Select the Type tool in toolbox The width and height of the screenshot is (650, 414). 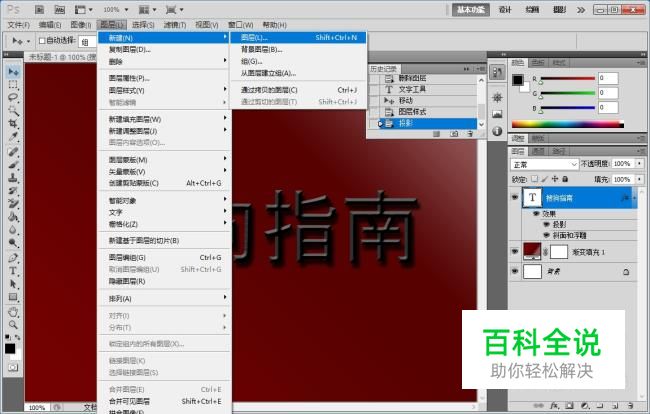[13, 271]
